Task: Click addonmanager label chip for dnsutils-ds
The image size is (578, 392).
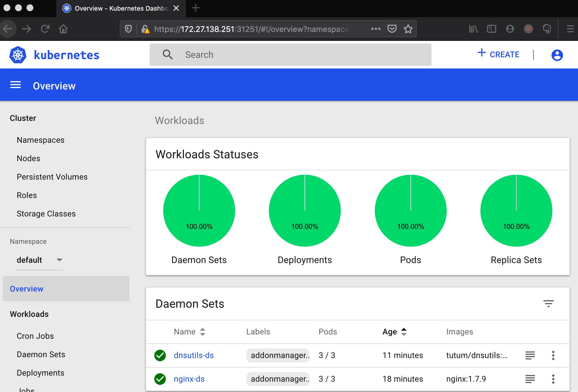Action: click(278, 355)
